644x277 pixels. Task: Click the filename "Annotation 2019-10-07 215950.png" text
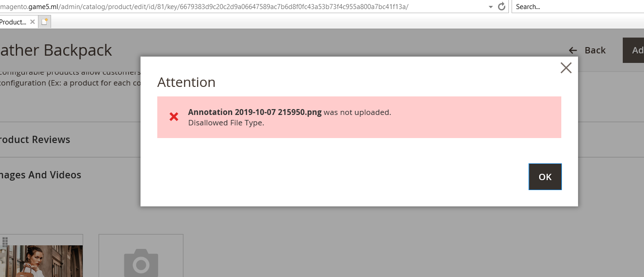[x=255, y=112]
